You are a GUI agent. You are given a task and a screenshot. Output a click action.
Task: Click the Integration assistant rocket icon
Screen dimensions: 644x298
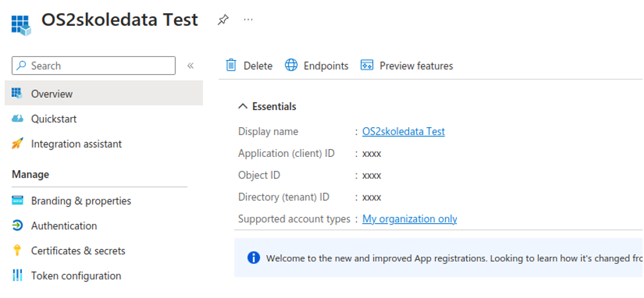point(17,144)
